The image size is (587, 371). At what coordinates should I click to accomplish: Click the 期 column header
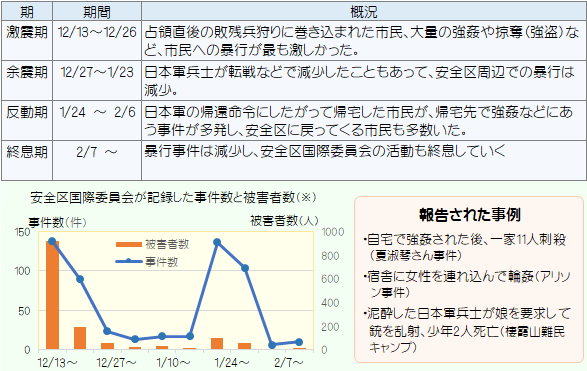(x=27, y=12)
